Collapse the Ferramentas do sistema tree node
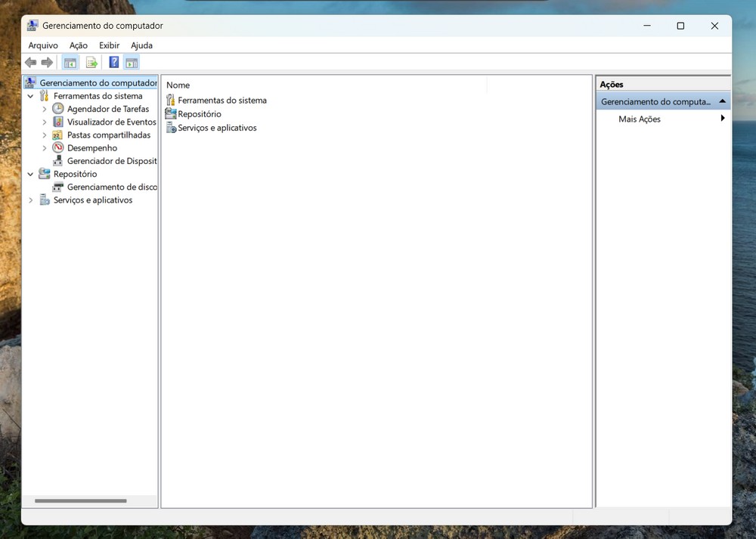This screenshot has width=756, height=539. [x=30, y=96]
